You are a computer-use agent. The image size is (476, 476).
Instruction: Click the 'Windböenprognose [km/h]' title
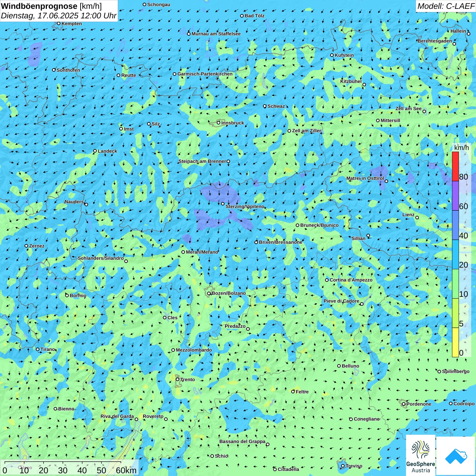(x=51, y=6)
